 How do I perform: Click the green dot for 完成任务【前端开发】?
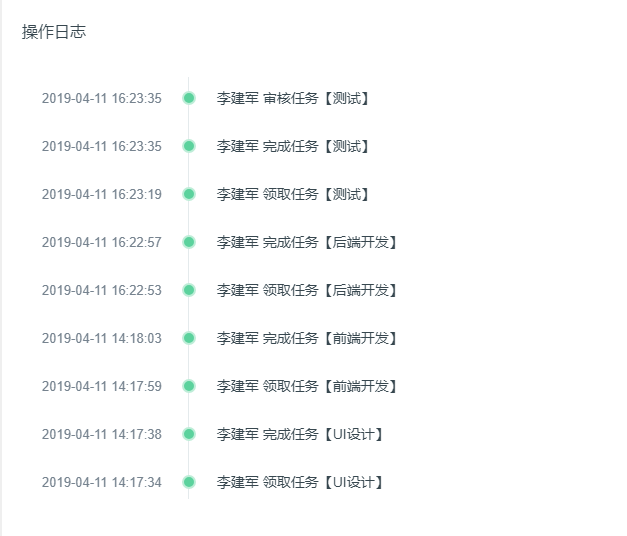[x=189, y=338]
